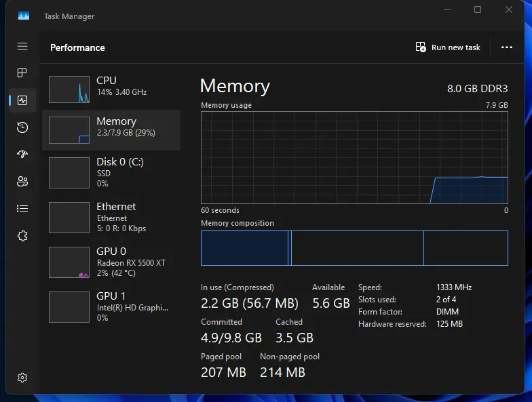The height and width of the screenshot is (402, 532).
Task: Click the 7.9 GB graph maximum label
Action: click(497, 105)
